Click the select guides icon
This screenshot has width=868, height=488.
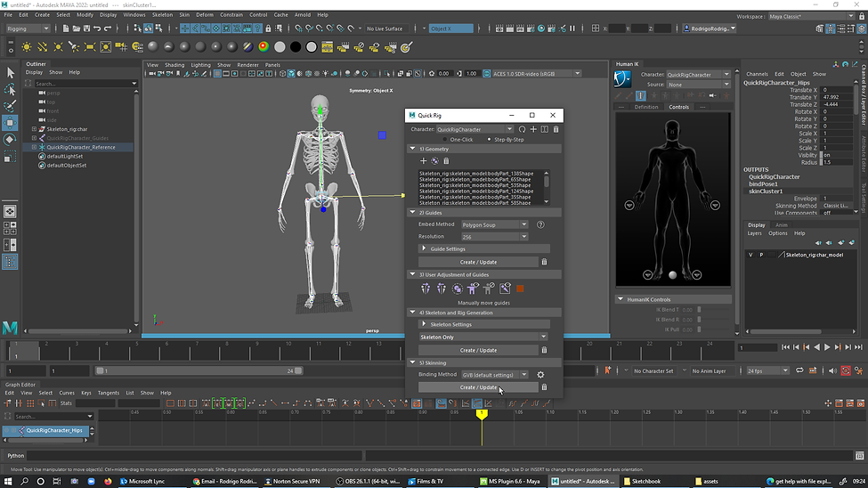458,289
